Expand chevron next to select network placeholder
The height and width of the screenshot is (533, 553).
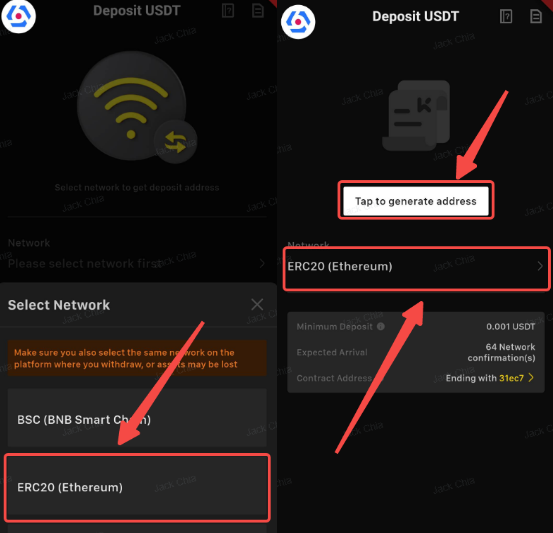pos(262,263)
